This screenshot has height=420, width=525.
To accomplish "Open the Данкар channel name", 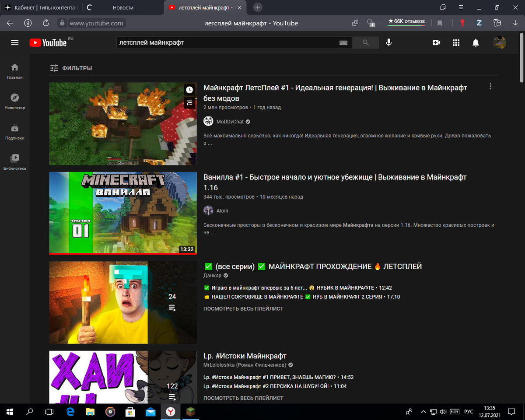I will pyautogui.click(x=213, y=276).
